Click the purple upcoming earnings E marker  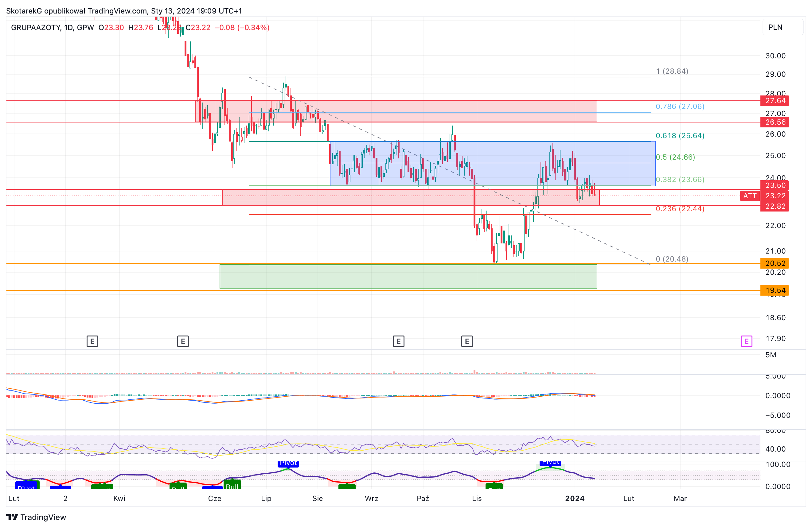point(746,341)
